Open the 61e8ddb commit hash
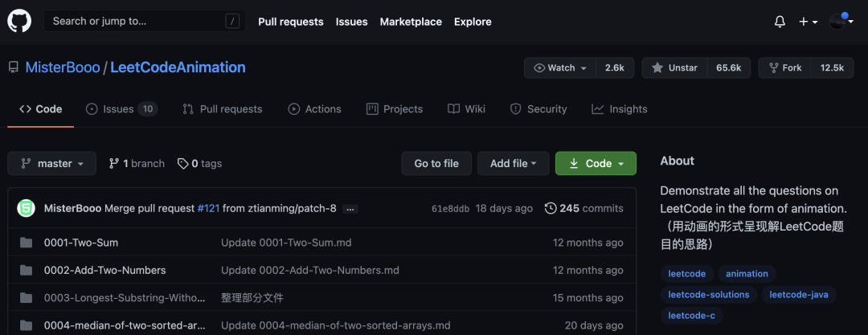Image resolution: width=868 pixels, height=335 pixels. point(451,208)
